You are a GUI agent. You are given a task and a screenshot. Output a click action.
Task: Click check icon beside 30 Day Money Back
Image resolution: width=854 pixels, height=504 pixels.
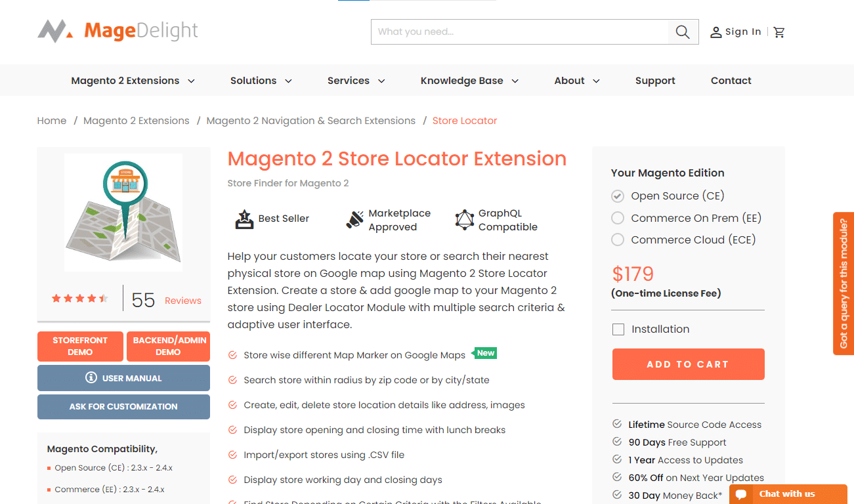(x=617, y=495)
